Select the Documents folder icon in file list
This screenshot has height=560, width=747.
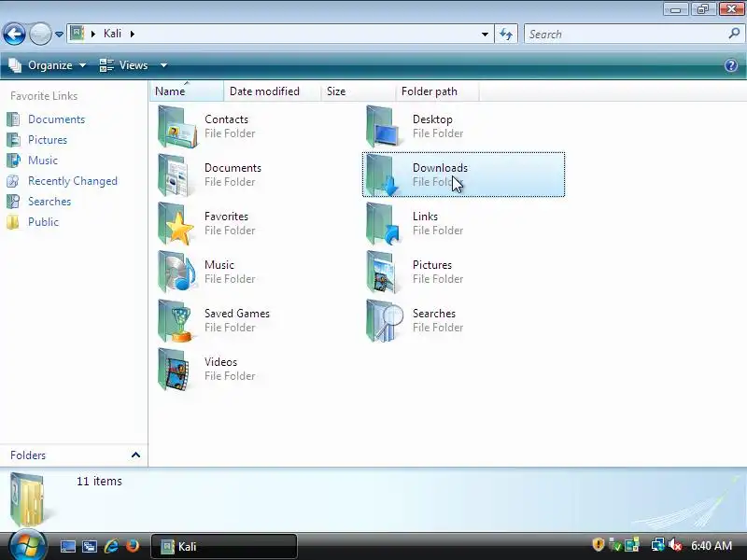coord(176,175)
